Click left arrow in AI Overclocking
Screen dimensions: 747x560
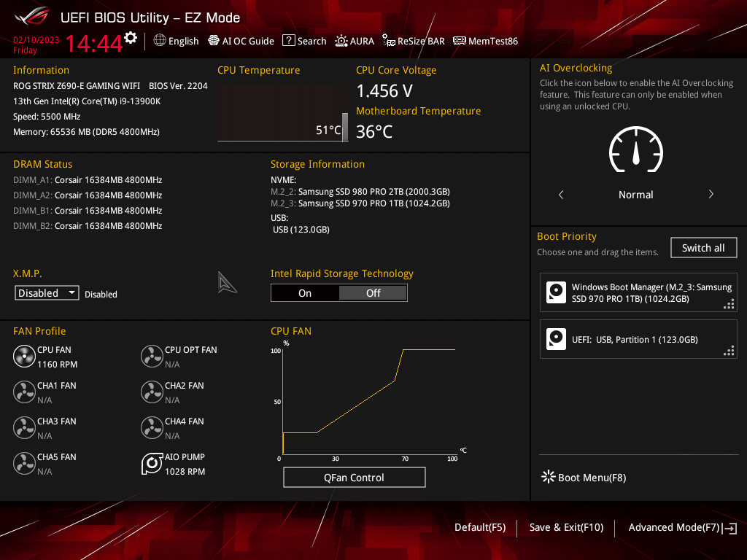pos(561,194)
